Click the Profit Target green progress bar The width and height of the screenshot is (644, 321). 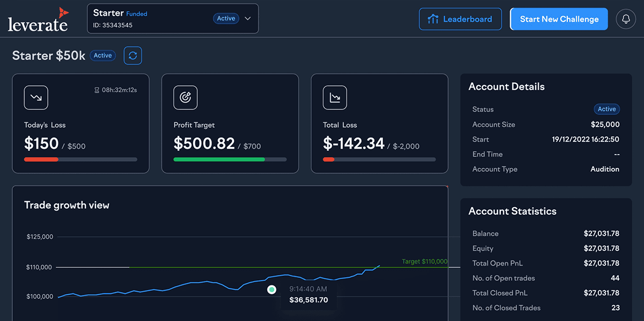pos(219,159)
